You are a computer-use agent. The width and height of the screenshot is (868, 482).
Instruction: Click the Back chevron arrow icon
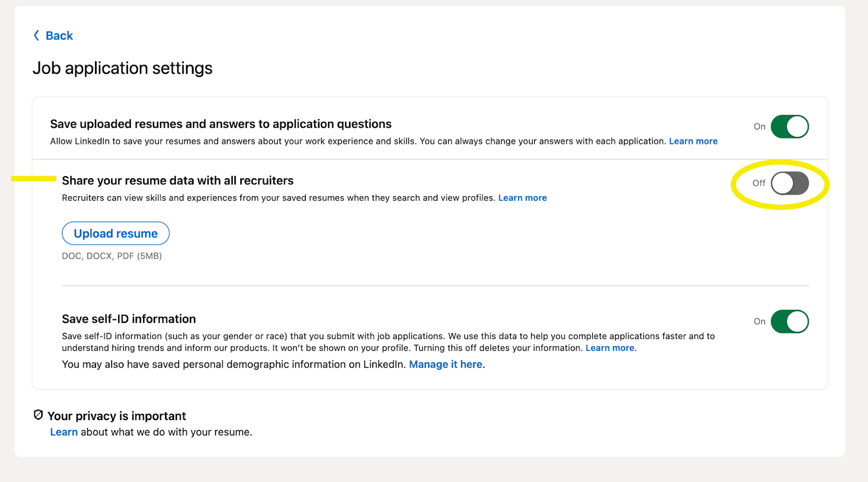[x=36, y=36]
